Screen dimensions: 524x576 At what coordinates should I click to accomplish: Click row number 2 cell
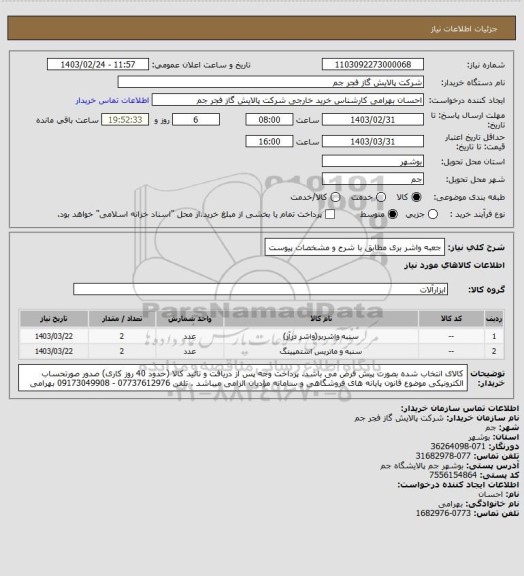click(x=494, y=351)
